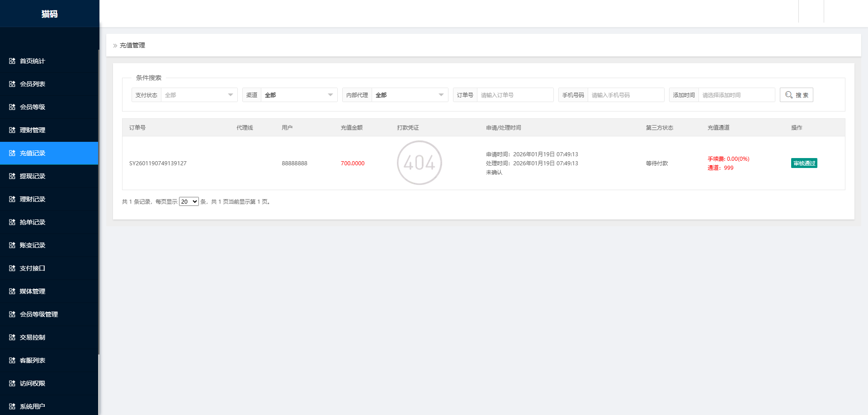The image size is (868, 415).
Task: Switch to 充值记录 in the sidebar menu
Action: pos(32,154)
